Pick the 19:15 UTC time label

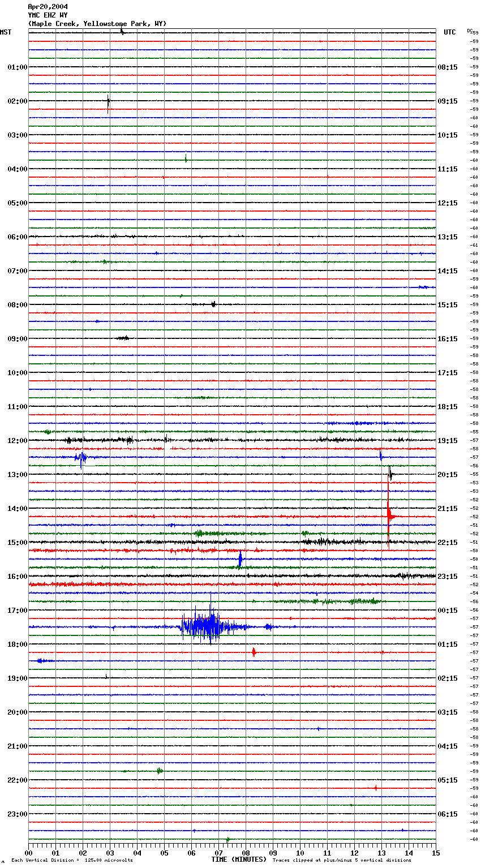pyautogui.click(x=448, y=441)
